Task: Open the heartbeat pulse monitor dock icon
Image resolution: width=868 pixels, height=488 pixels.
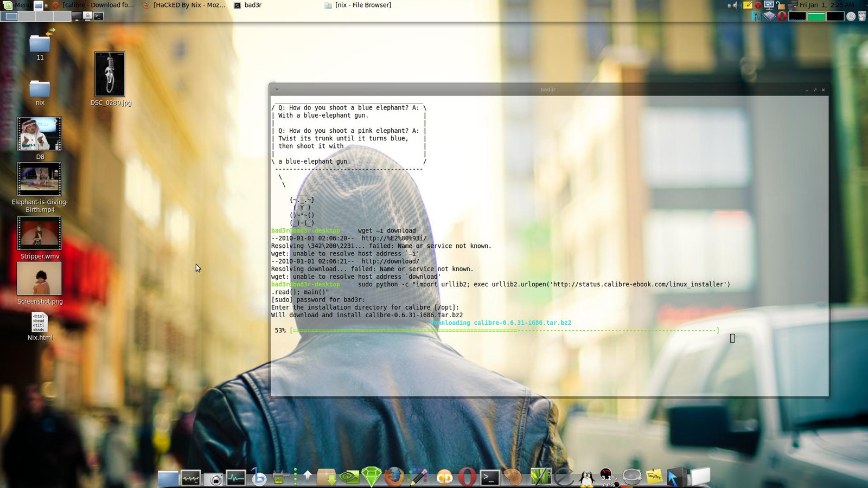Action: pos(236,478)
